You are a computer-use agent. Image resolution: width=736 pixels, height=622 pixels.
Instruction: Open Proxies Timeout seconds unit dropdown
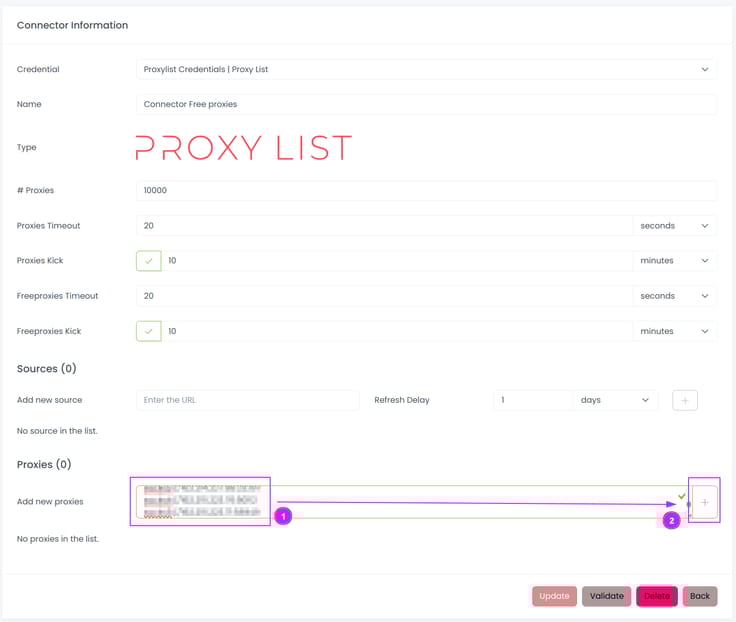click(675, 226)
